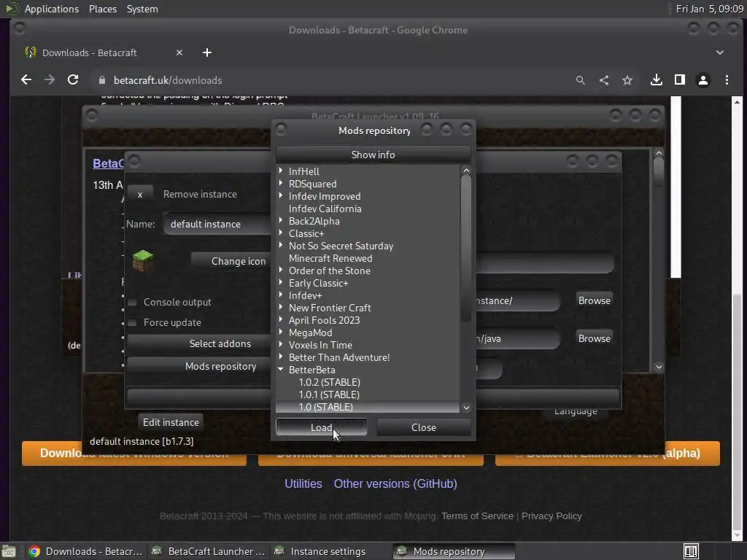Open Utilities link

coord(303,483)
